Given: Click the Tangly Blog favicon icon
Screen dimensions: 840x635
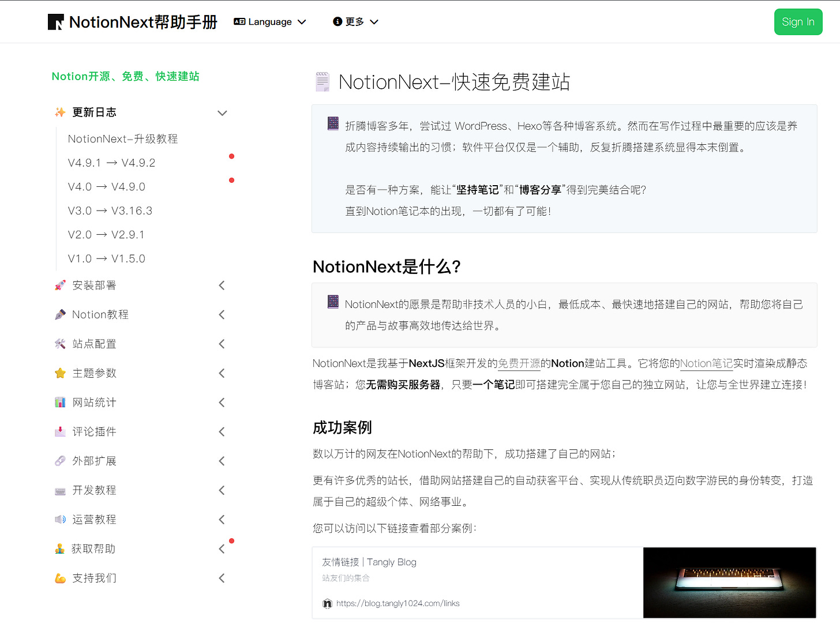Looking at the screenshot, I should (x=327, y=603).
